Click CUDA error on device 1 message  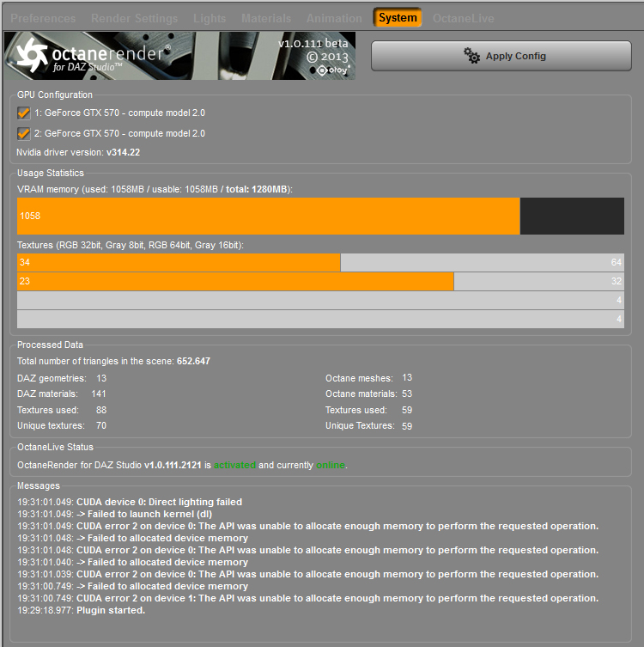[x=307, y=598]
